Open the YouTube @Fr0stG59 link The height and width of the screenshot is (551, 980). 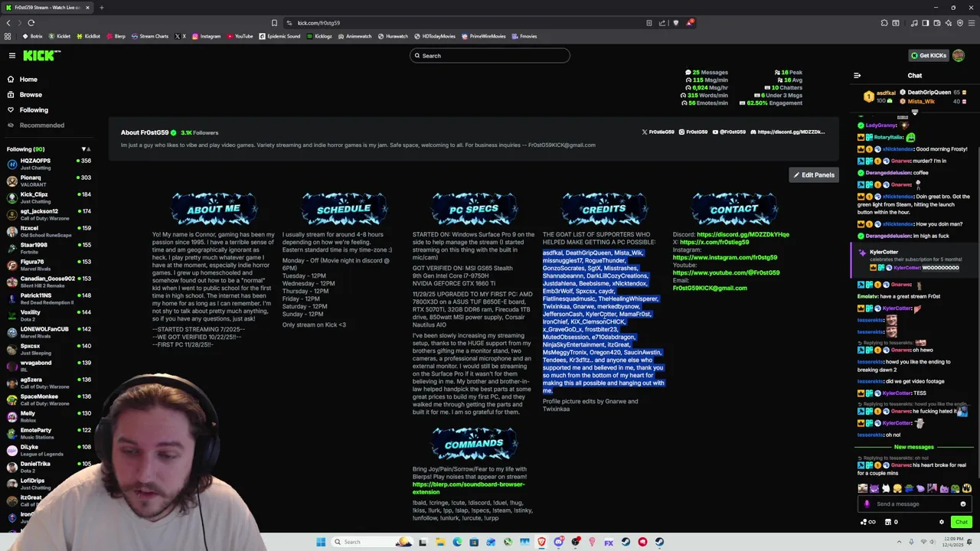pos(726,272)
